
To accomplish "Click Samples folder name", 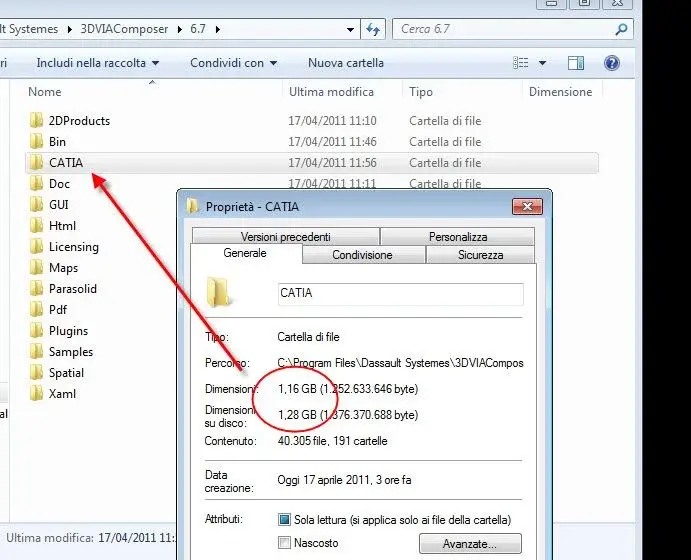I will click(x=71, y=352).
